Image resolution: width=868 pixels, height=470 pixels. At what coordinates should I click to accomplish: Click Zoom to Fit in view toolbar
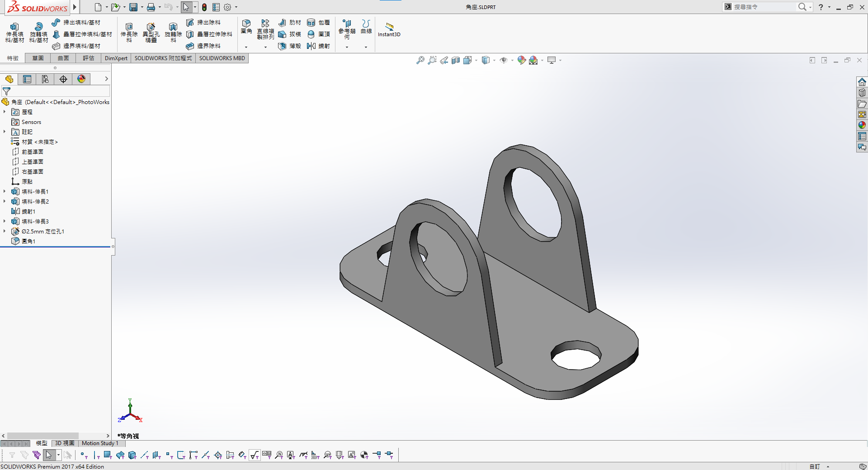(x=420, y=60)
